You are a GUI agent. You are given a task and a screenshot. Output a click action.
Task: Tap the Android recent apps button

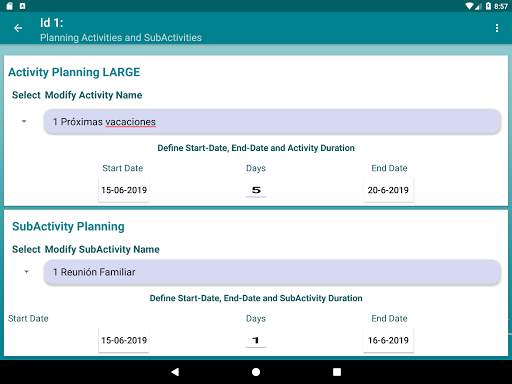coord(337,372)
